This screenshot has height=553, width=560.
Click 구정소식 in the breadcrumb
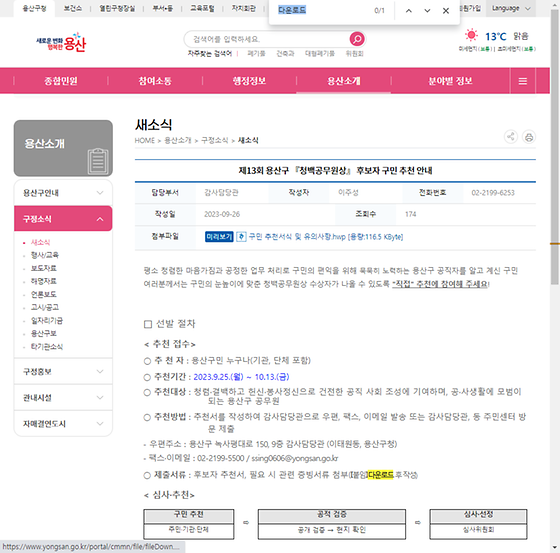coord(215,140)
